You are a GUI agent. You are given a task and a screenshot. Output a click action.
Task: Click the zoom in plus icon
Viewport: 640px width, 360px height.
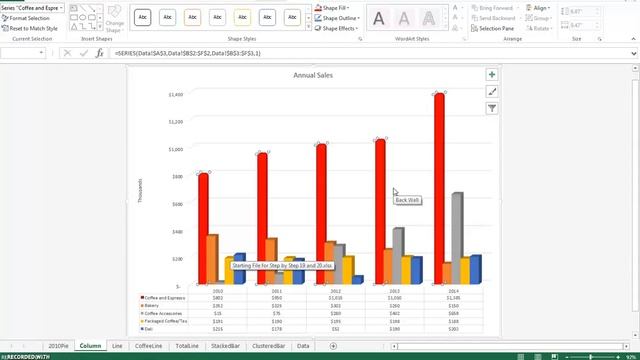coord(618,357)
